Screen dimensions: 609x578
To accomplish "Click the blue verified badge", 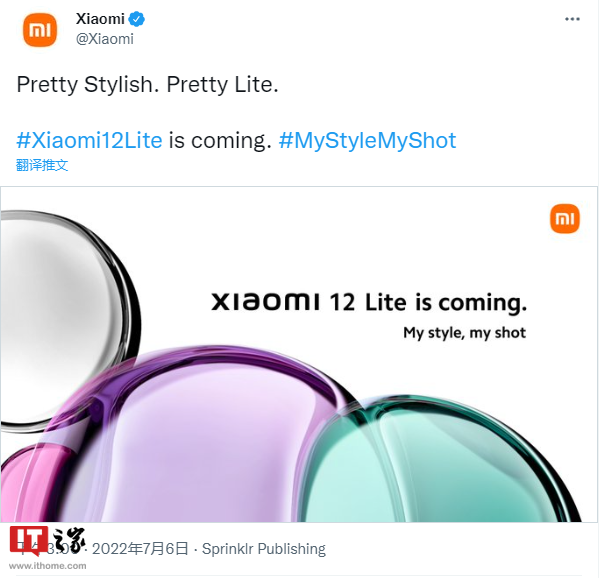I will (x=139, y=20).
